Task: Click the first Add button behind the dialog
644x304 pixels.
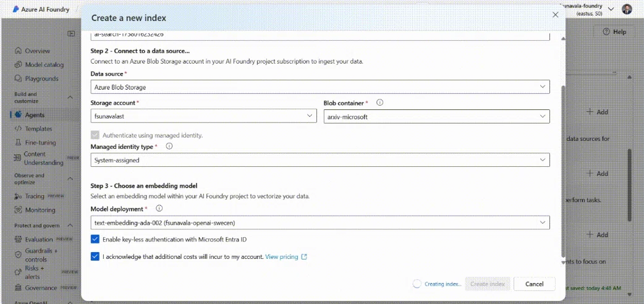Action: coord(597,112)
